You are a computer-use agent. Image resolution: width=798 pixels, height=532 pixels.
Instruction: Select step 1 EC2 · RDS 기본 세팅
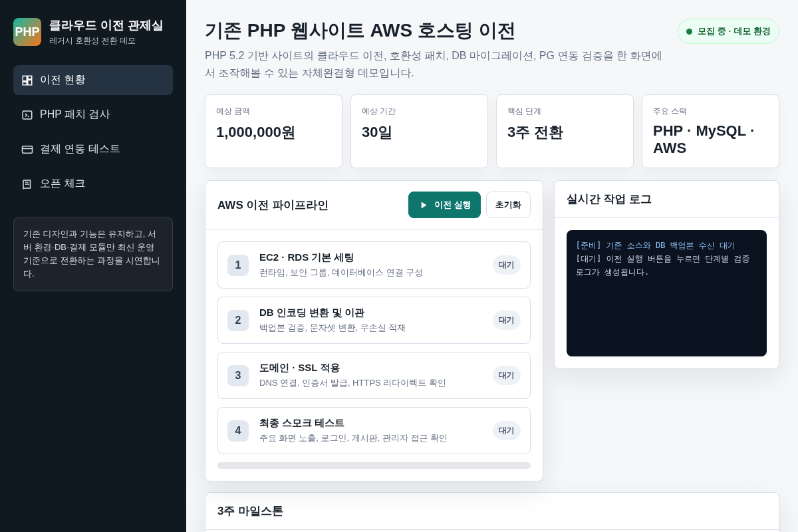374,265
